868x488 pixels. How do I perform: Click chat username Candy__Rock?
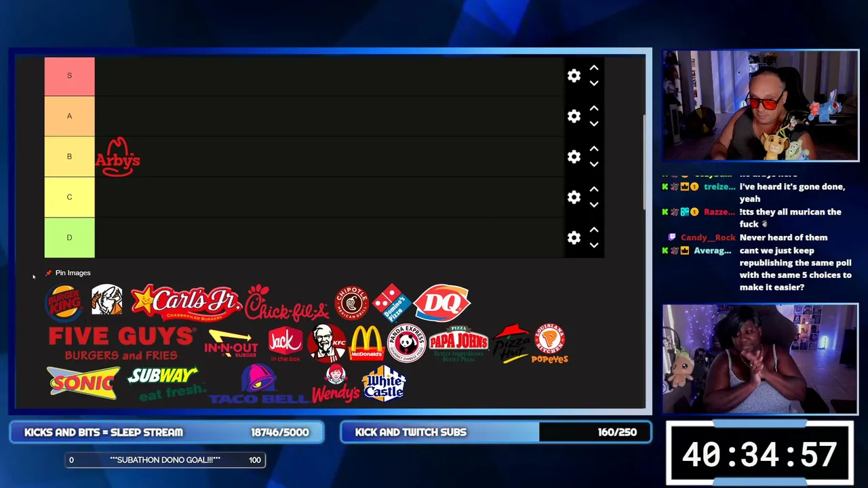click(708, 237)
